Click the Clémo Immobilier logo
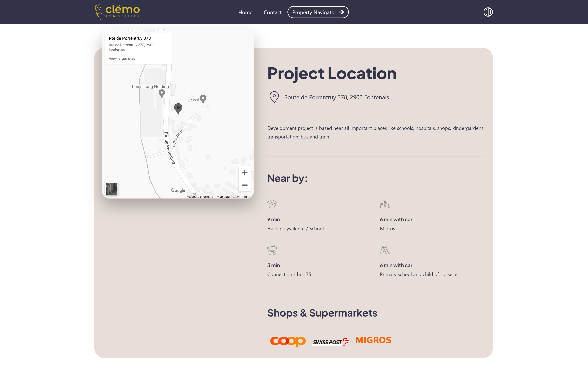Screen dimensions: 588x375 [x=117, y=12]
